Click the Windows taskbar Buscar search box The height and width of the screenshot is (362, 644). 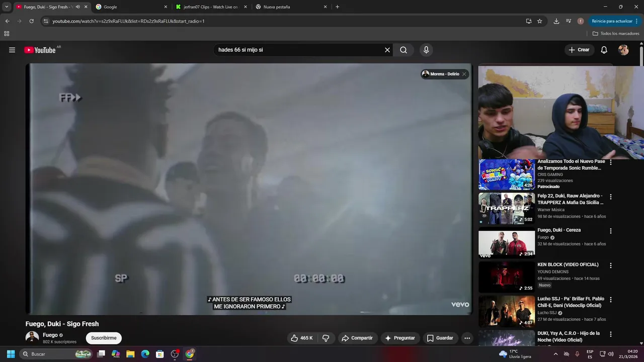pyautogui.click(x=56, y=354)
